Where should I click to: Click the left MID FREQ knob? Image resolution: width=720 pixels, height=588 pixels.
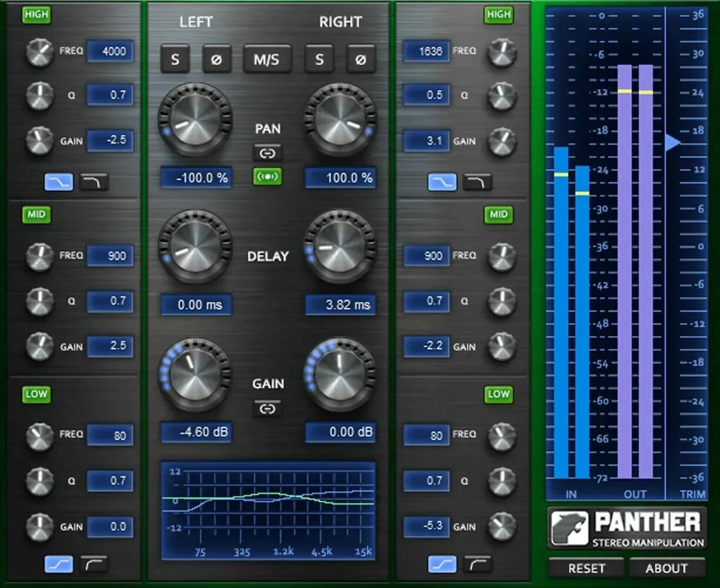39,256
